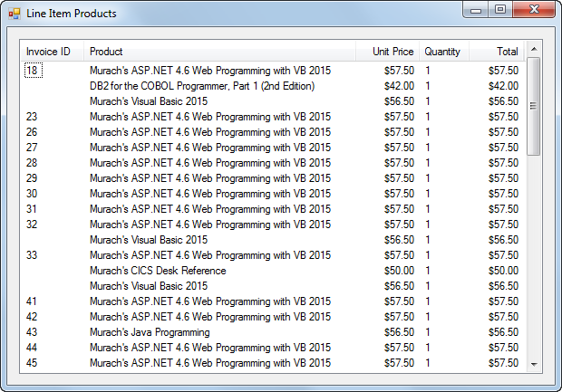Click the $50.00 total cell

pos(503,271)
